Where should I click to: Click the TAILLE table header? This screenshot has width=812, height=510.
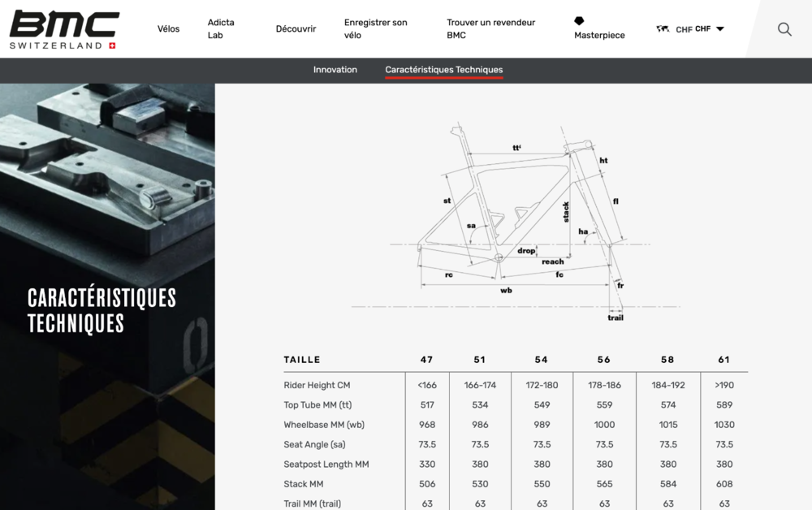(x=302, y=360)
